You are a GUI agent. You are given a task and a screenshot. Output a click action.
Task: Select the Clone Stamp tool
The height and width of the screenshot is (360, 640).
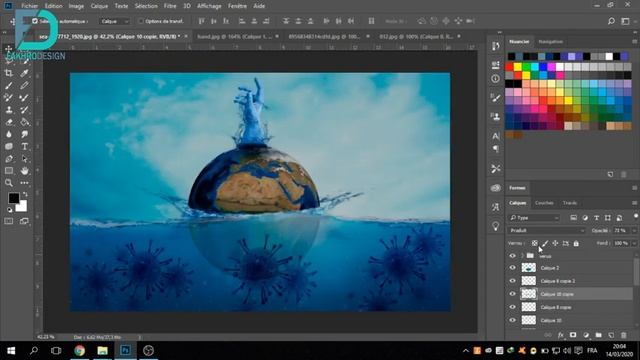point(9,110)
